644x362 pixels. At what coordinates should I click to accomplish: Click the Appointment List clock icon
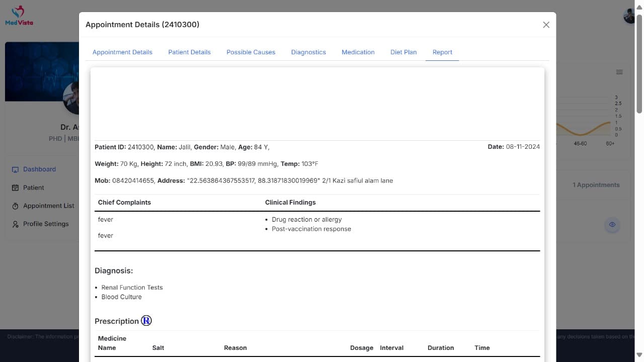pos(15,206)
